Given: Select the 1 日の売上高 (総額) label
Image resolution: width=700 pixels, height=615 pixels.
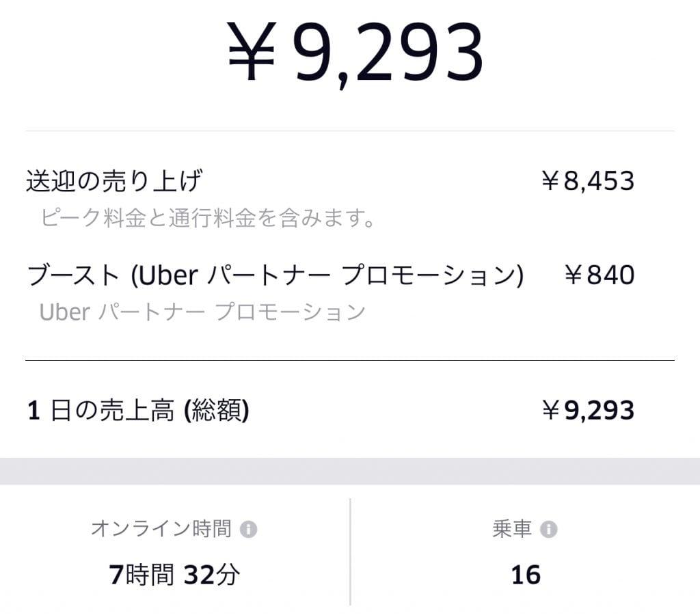Looking at the screenshot, I should coord(138,411).
